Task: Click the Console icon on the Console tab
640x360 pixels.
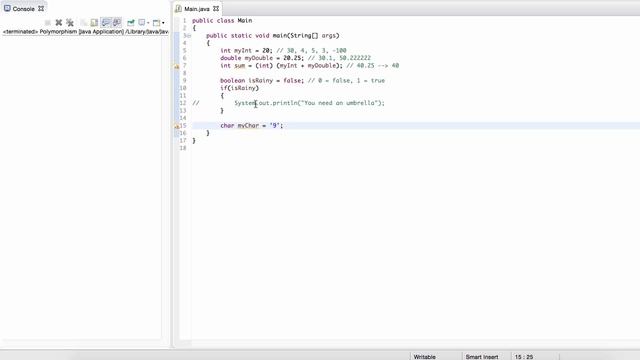Action: coord(7,8)
